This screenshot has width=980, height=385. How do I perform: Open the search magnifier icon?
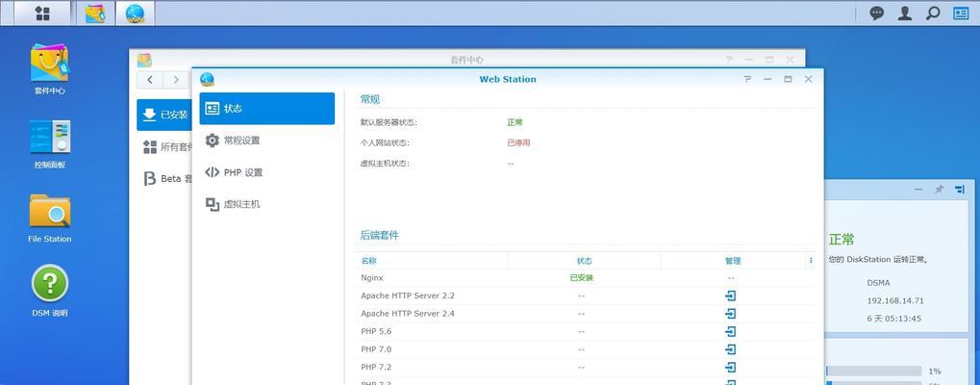tap(933, 13)
